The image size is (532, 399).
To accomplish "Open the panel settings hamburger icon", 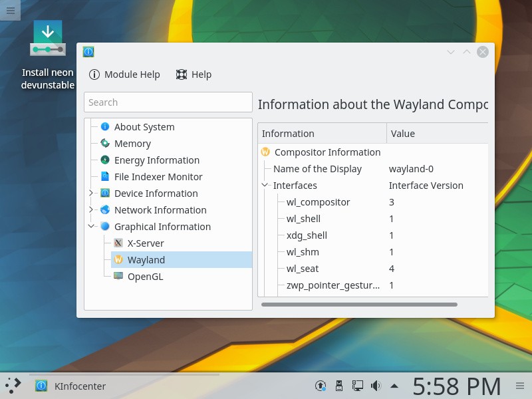I will click(x=520, y=386).
